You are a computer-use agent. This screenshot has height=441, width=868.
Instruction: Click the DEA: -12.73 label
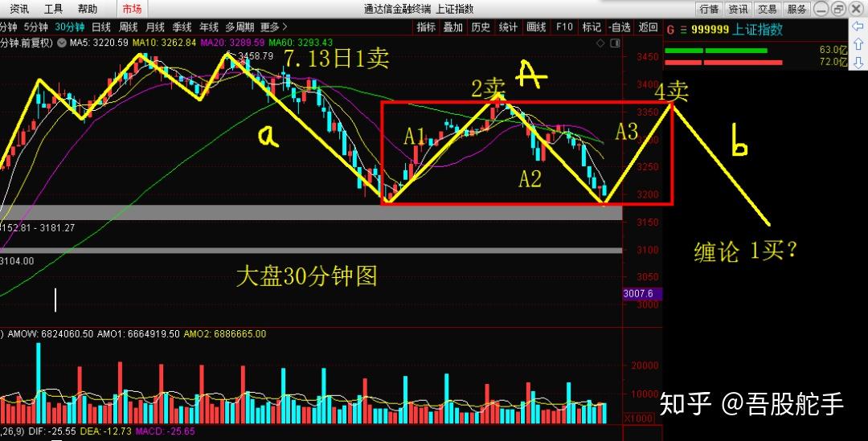pos(106,431)
